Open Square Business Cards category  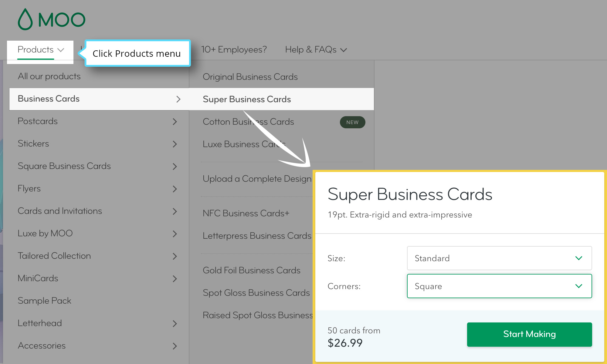[64, 166]
